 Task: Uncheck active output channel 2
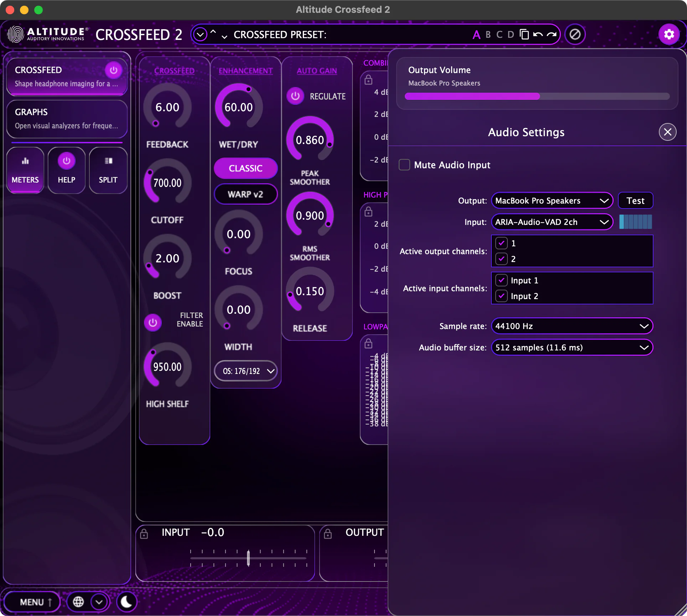pyautogui.click(x=502, y=259)
